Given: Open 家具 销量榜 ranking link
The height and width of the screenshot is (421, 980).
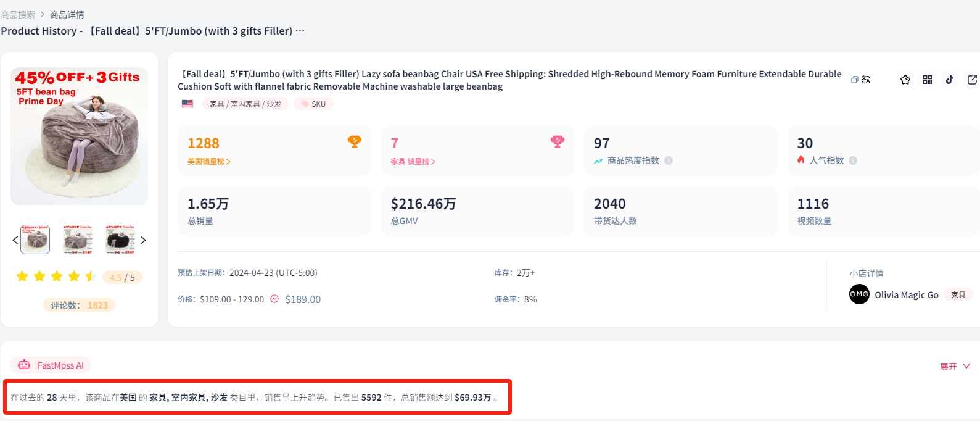Looking at the screenshot, I should coord(413,162).
